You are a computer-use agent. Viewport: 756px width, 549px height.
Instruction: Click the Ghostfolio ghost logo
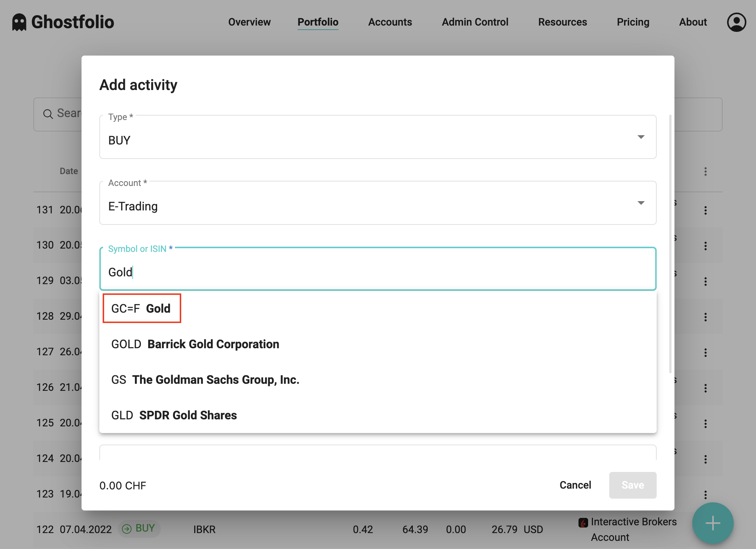pyautogui.click(x=19, y=22)
